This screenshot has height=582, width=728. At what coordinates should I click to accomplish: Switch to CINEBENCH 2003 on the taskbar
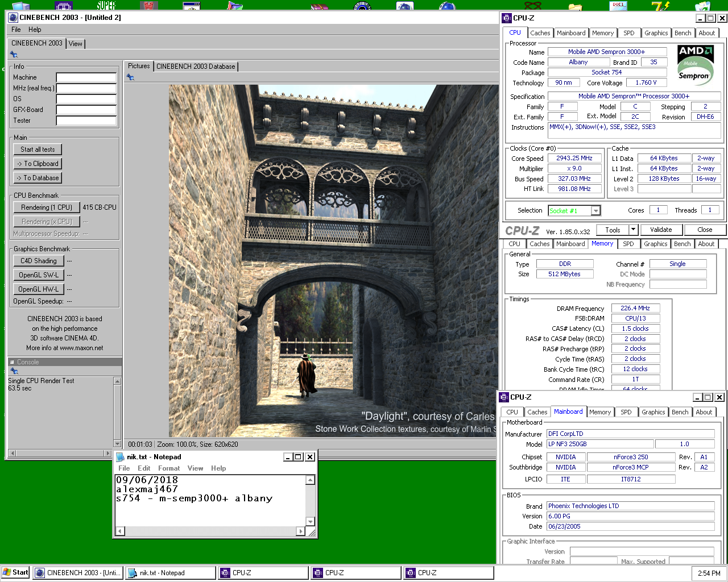pos(78,572)
